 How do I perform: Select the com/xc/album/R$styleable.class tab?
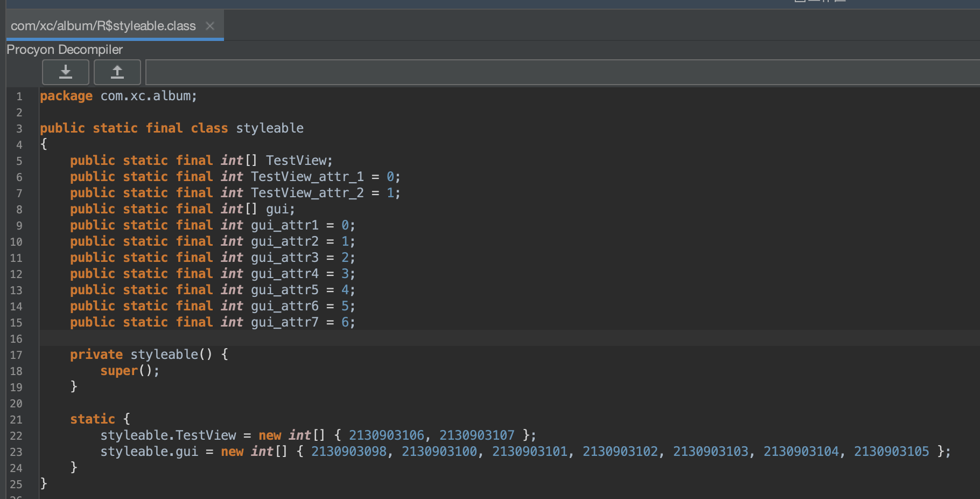pos(103,26)
